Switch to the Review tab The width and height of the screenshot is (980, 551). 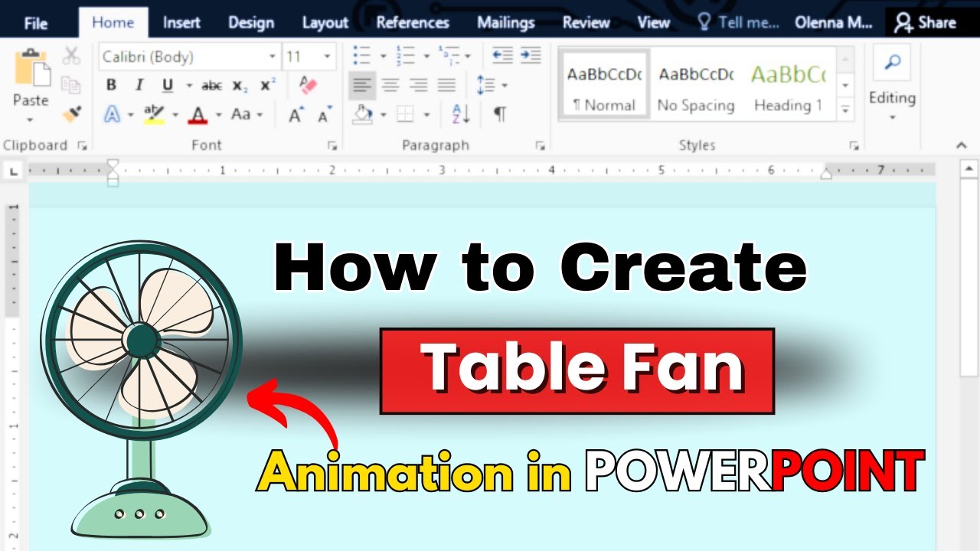coord(586,23)
